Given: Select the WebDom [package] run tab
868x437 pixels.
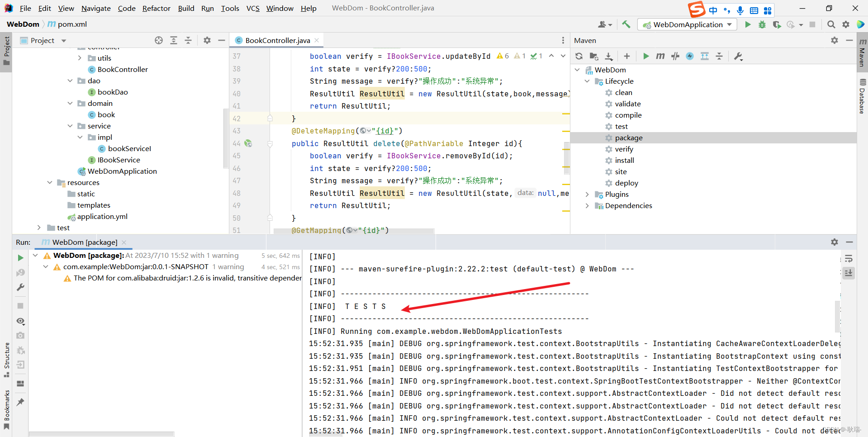Looking at the screenshot, I should pyautogui.click(x=85, y=242).
